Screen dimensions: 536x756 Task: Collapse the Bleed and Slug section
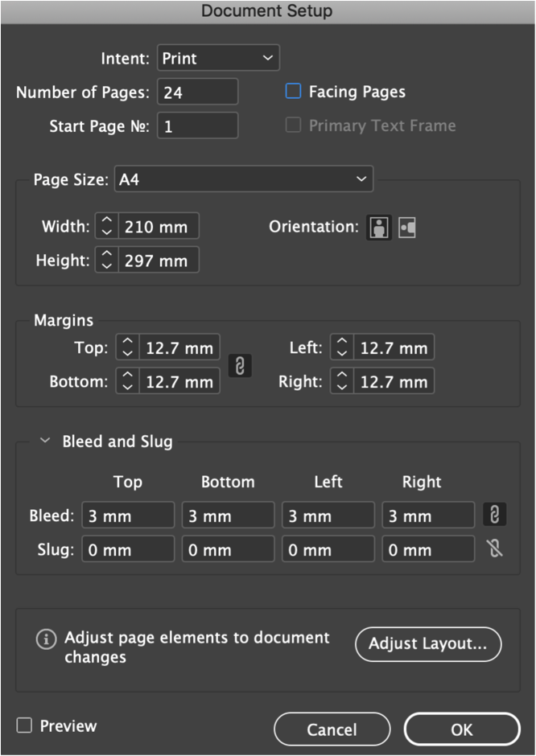point(45,441)
